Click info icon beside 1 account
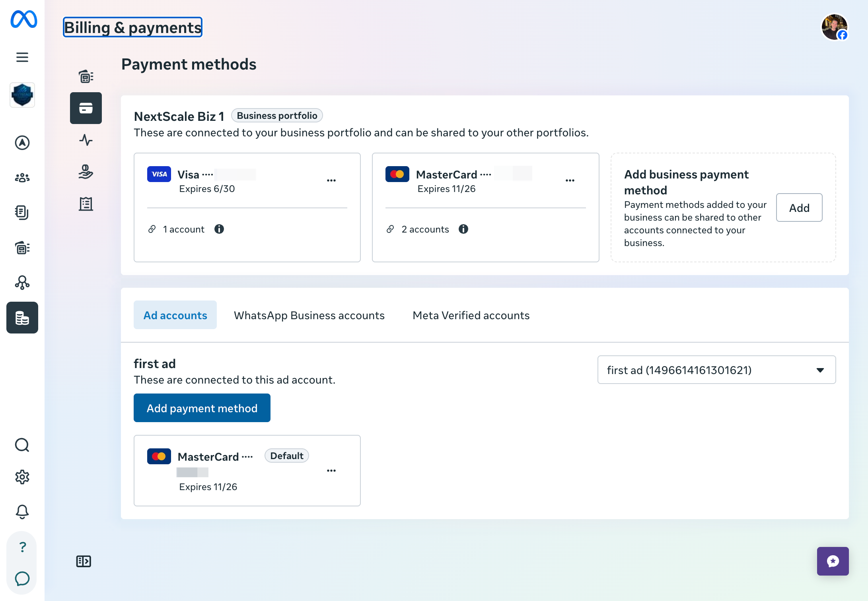 219,229
